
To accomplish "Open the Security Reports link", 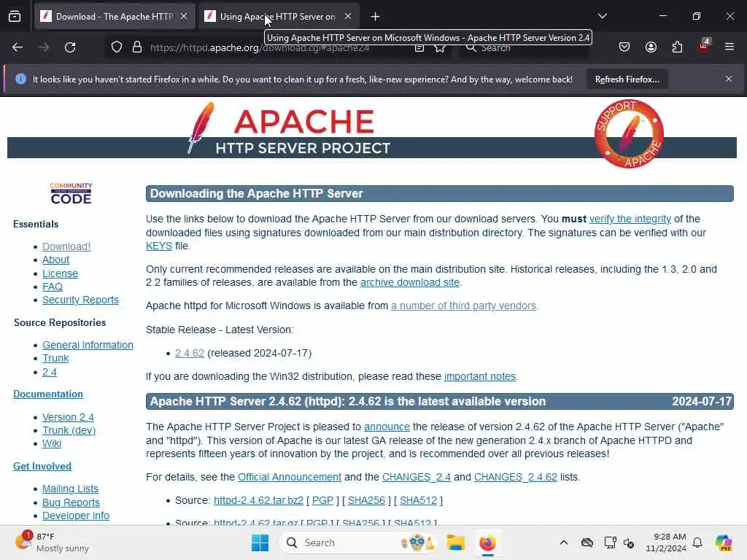I will (80, 300).
